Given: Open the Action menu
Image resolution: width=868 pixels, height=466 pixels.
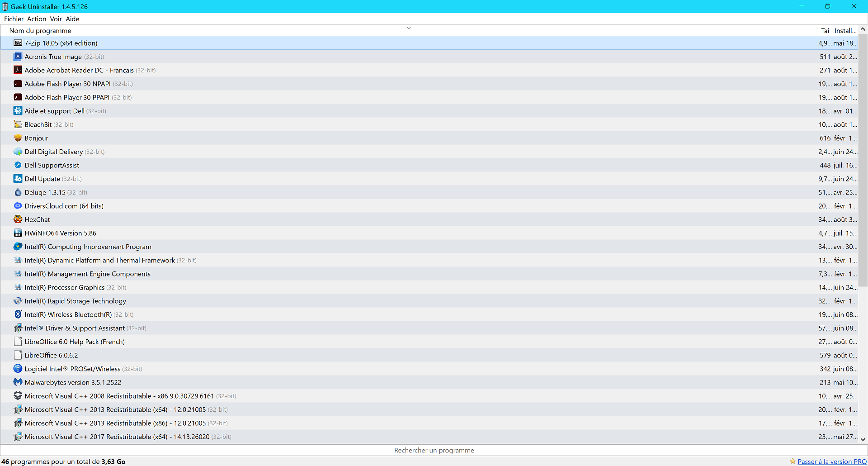Looking at the screenshot, I should [37, 19].
